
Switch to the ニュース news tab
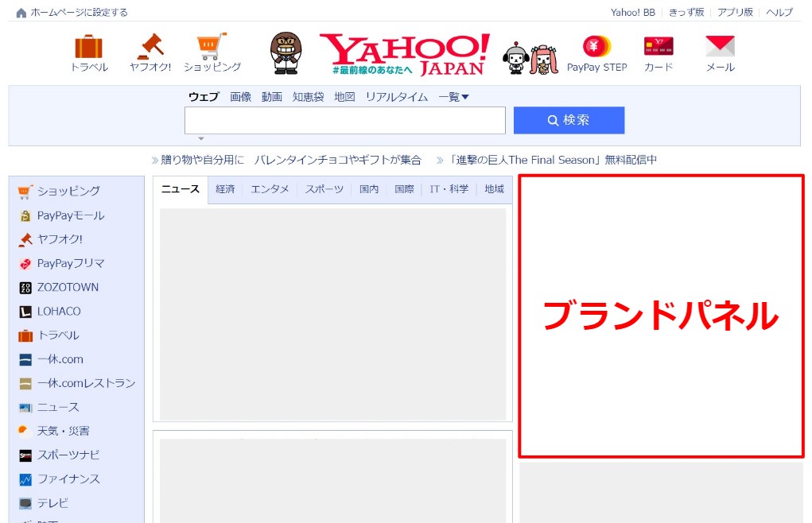point(181,189)
